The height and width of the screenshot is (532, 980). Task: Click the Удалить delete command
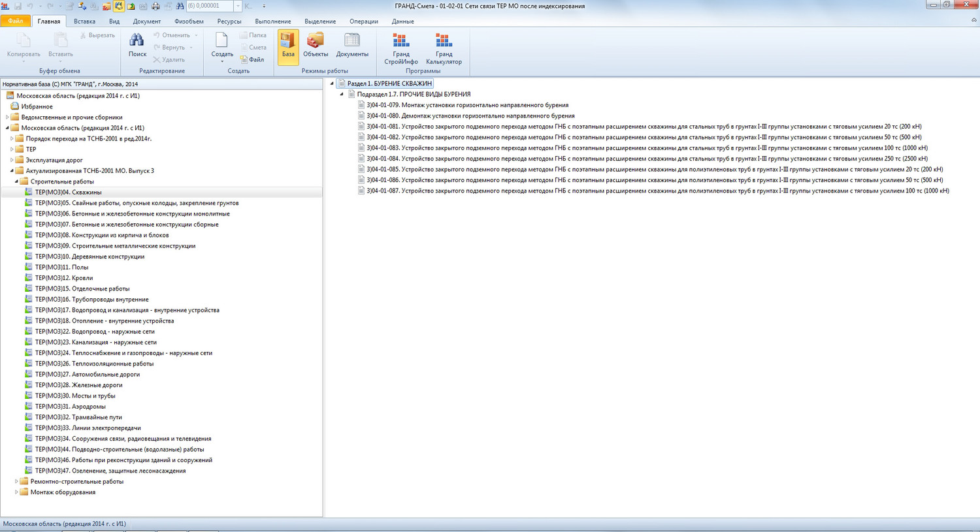click(x=169, y=59)
